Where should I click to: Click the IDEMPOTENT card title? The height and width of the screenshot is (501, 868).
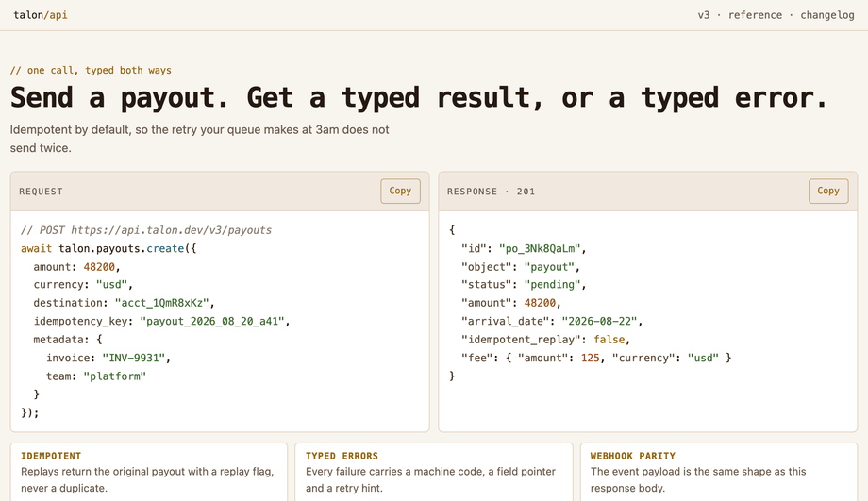(51, 456)
